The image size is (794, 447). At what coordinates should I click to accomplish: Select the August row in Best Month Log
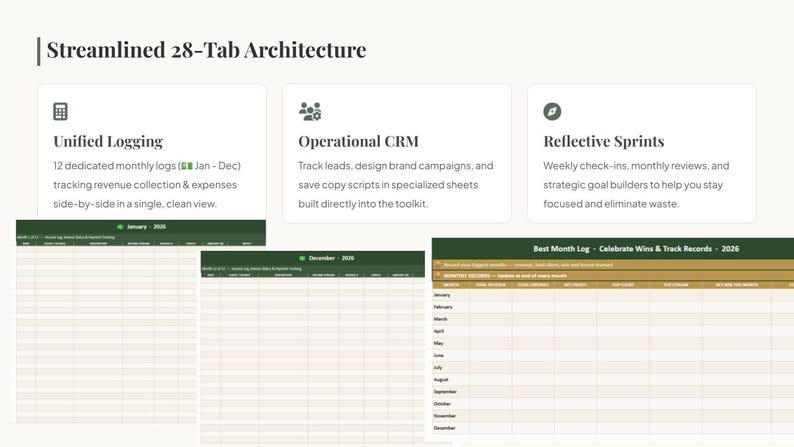pyautogui.click(x=613, y=380)
